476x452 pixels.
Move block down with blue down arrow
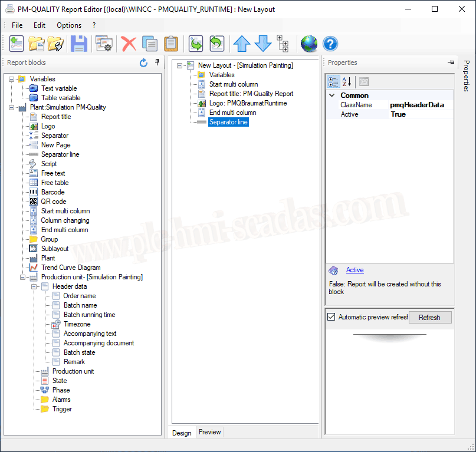[262, 44]
